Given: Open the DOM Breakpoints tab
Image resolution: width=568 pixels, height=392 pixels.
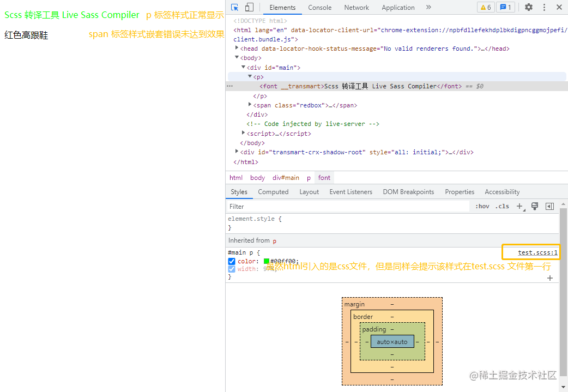Looking at the screenshot, I should click(x=408, y=192).
